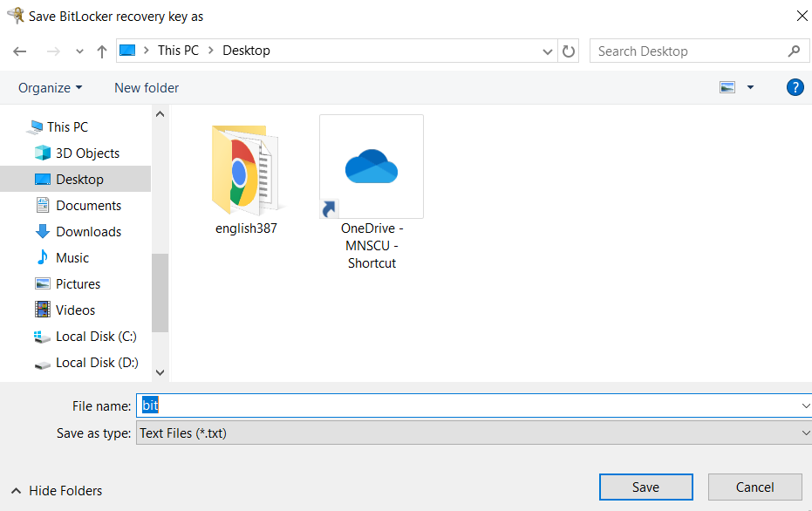Click the Save button
The image size is (812, 511).
(x=645, y=487)
